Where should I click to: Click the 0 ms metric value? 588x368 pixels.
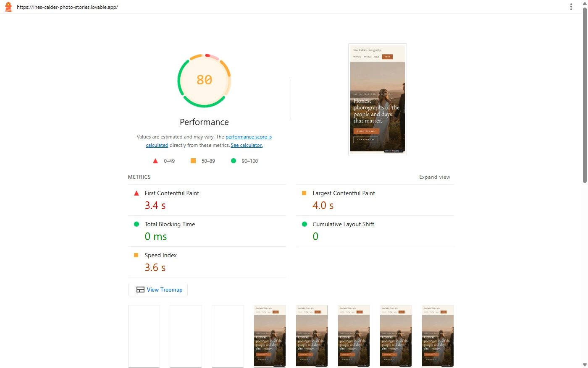click(x=156, y=236)
